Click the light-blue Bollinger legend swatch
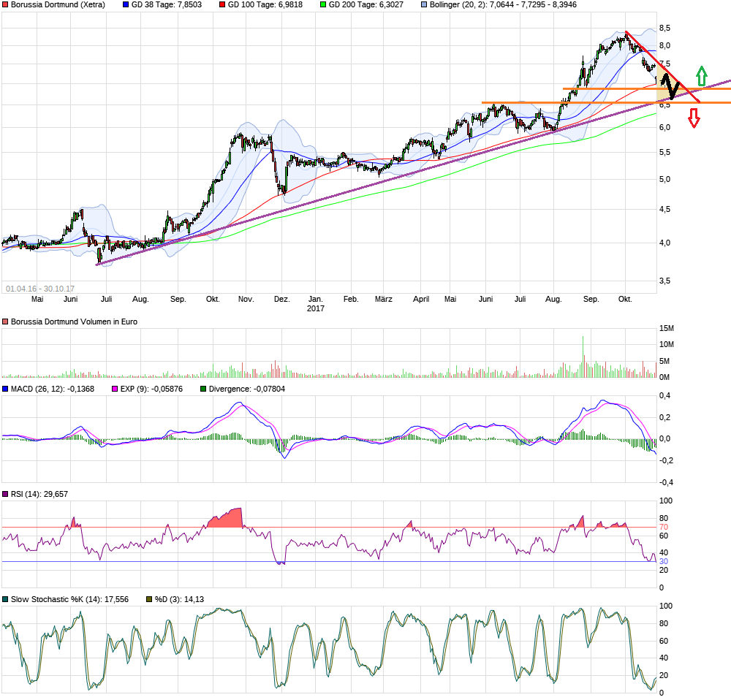 tap(424, 4)
